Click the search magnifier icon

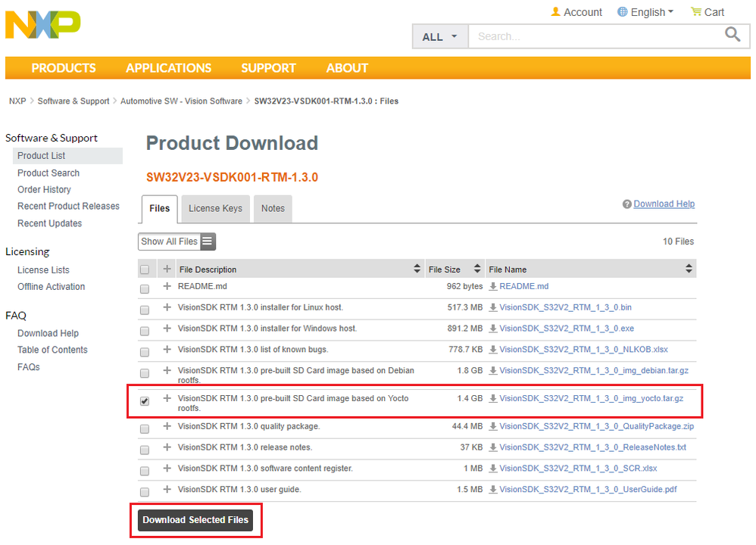coord(733,35)
